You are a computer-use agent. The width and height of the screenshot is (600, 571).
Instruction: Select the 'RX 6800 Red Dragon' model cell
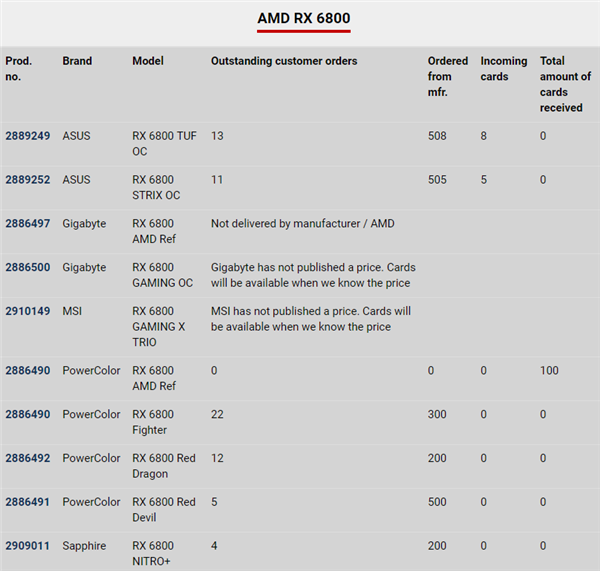coord(164,466)
